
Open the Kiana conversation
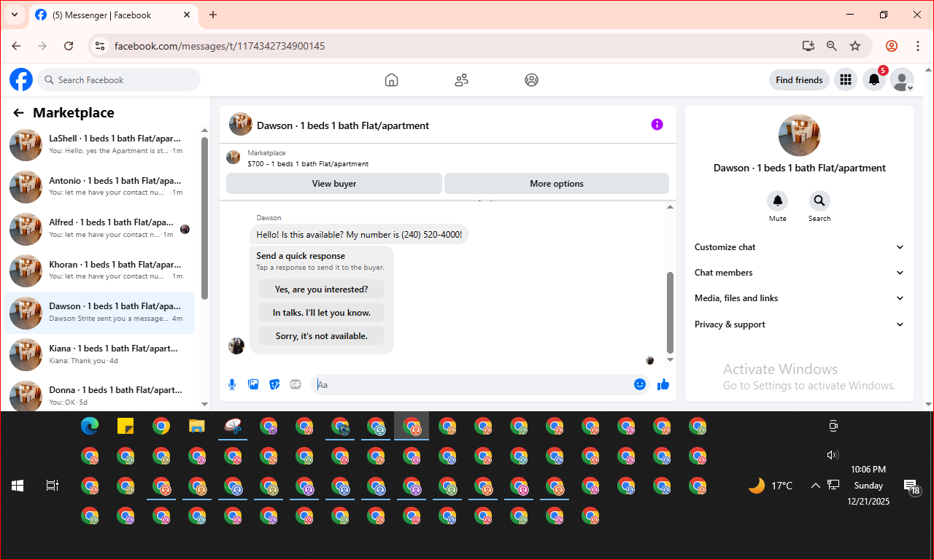[x=100, y=354]
